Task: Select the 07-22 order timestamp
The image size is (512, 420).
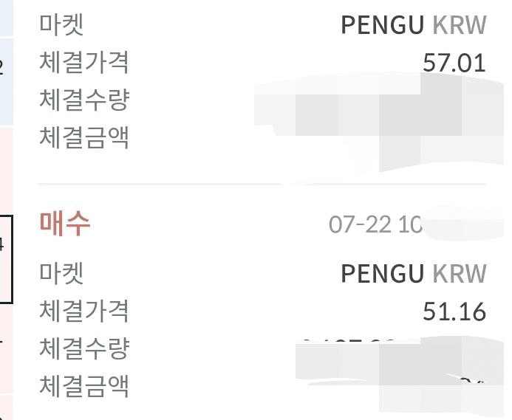Action: (375, 225)
